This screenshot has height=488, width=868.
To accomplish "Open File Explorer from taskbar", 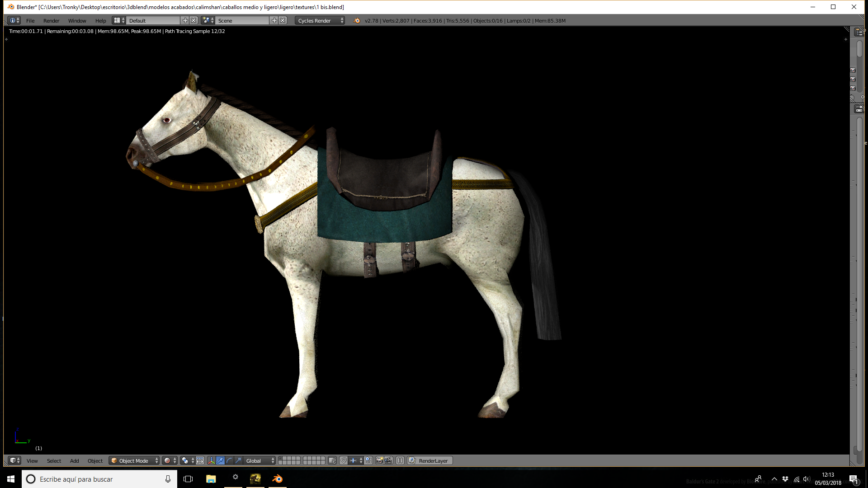I will point(211,479).
